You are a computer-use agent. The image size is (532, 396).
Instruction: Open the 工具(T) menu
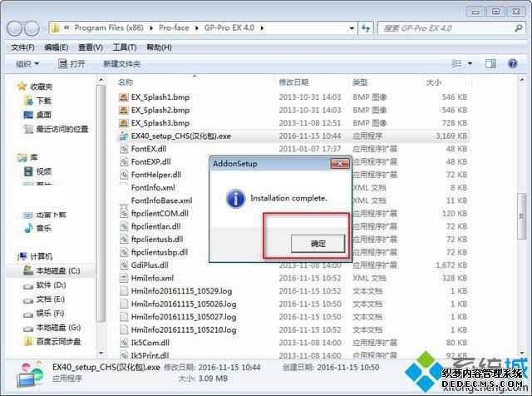(125, 47)
